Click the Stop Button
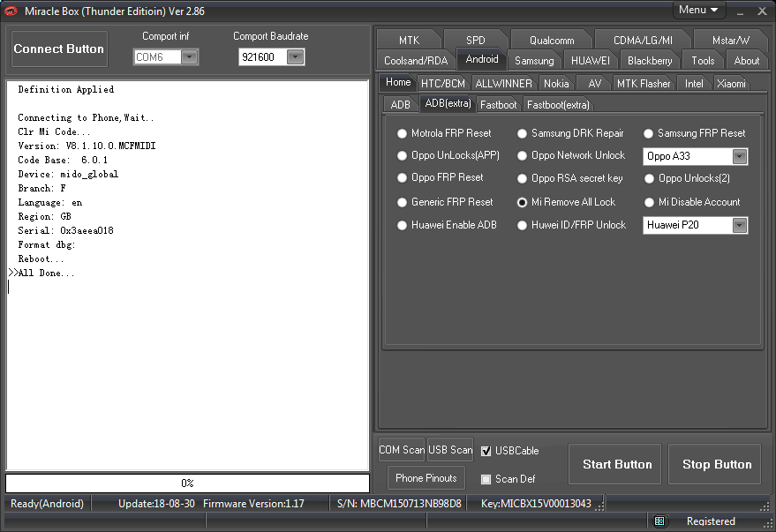The height and width of the screenshot is (532, 776). click(x=714, y=464)
